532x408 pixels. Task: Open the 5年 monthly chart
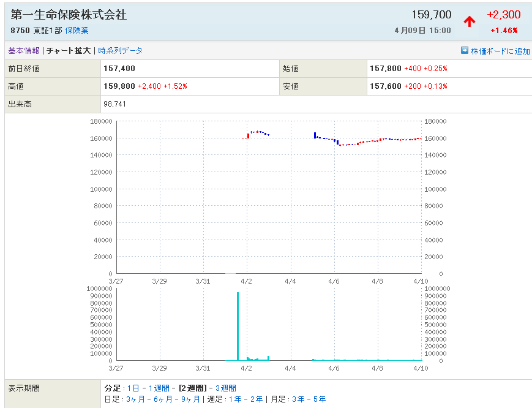[319, 399]
